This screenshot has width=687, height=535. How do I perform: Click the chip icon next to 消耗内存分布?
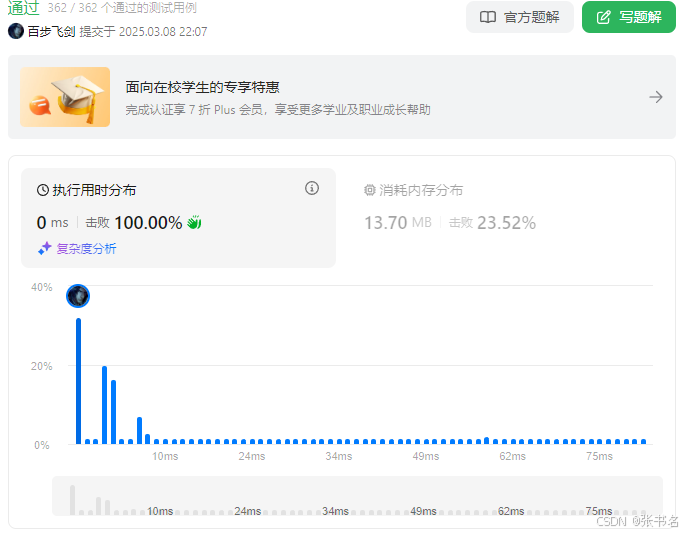[370, 190]
